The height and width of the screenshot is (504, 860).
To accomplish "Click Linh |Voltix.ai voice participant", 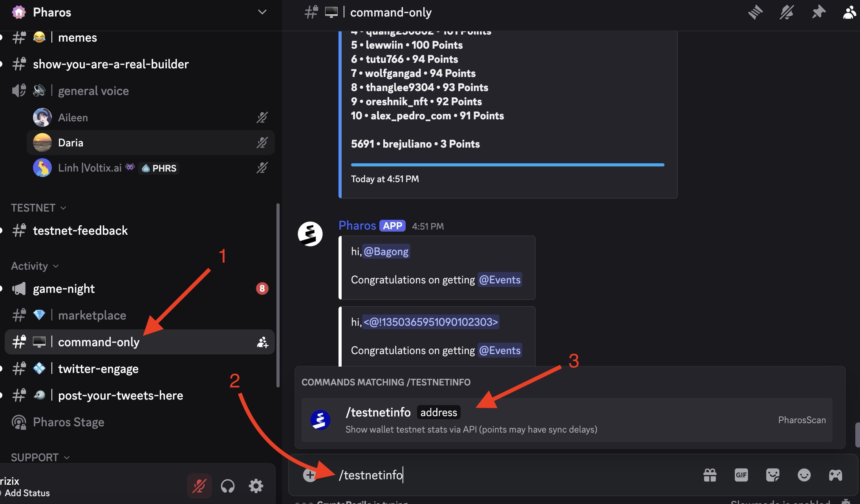I will [x=150, y=168].
